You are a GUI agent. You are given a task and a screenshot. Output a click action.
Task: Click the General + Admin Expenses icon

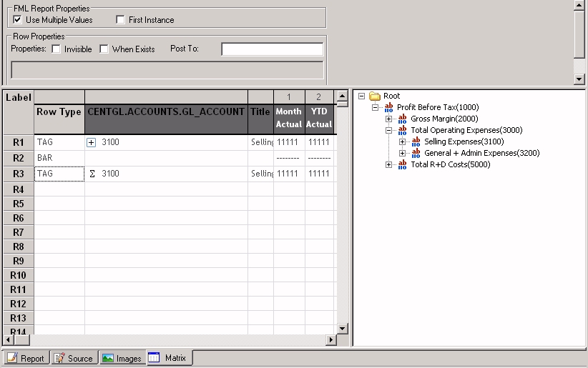416,153
